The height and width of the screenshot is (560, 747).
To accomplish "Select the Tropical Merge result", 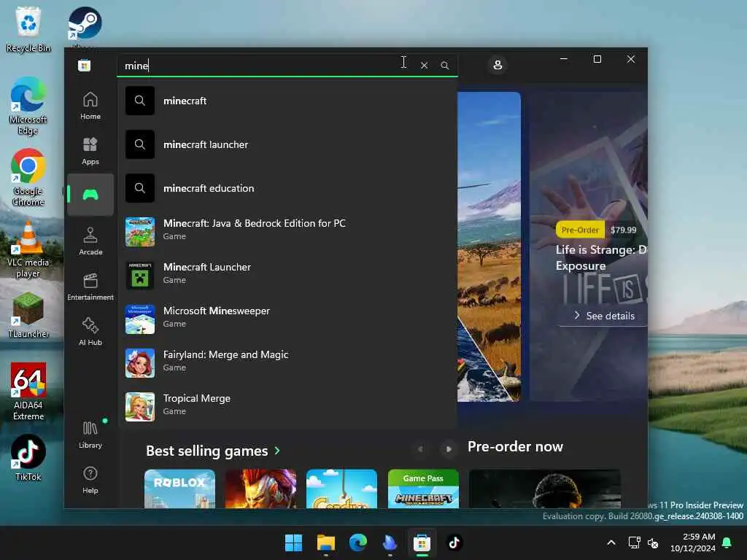I will (287, 407).
